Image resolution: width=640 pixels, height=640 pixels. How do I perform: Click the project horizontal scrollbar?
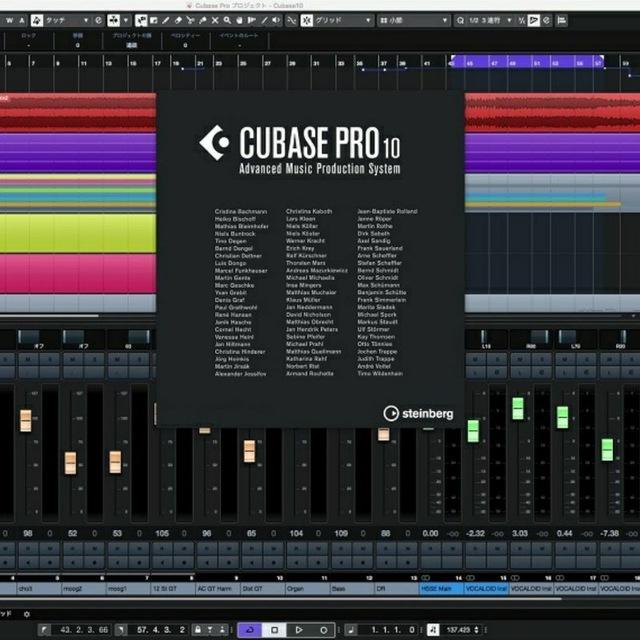[49, 316]
